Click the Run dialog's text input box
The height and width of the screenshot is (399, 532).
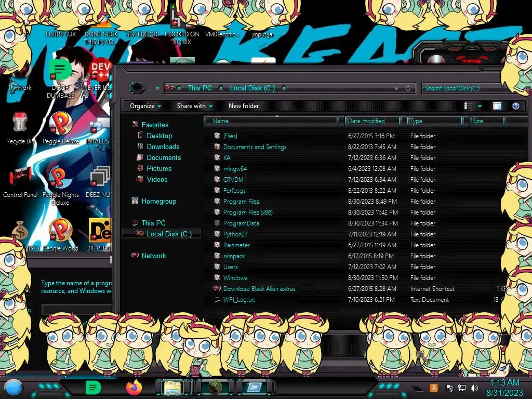(x=77, y=310)
